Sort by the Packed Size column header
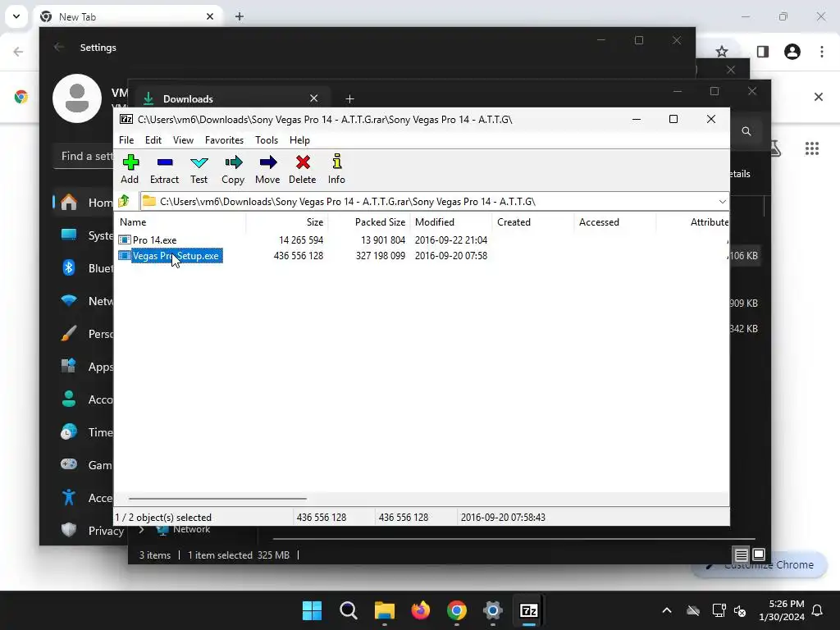This screenshot has height=630, width=840. click(369, 221)
